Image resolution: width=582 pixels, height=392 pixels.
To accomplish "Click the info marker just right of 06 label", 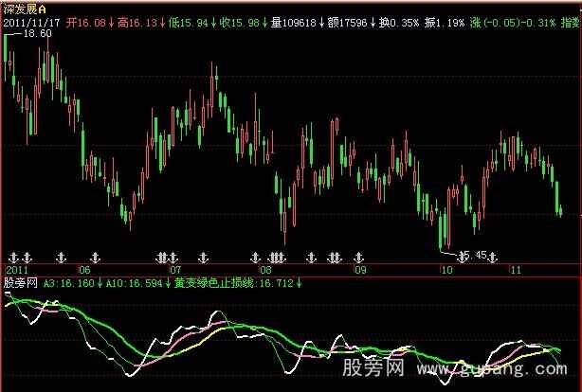I will (x=96, y=257).
